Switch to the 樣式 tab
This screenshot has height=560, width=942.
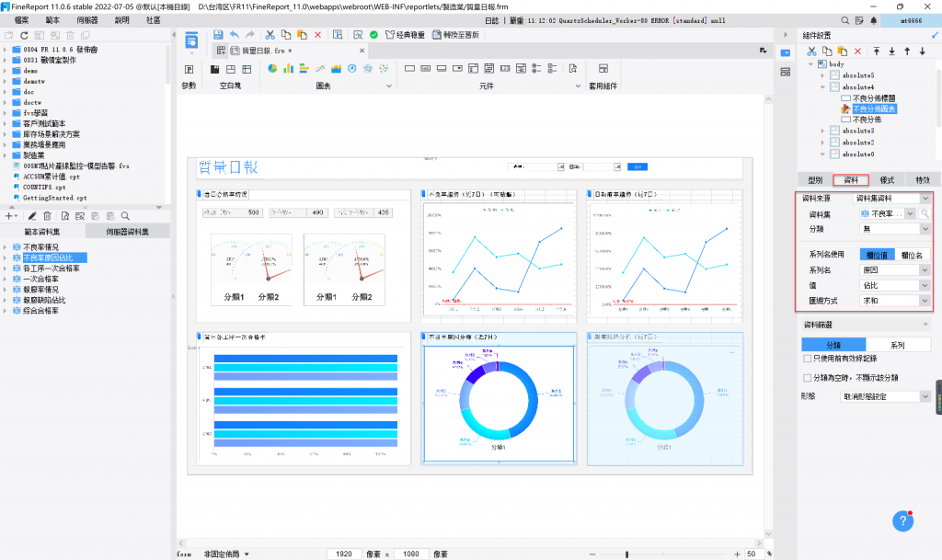click(x=887, y=180)
